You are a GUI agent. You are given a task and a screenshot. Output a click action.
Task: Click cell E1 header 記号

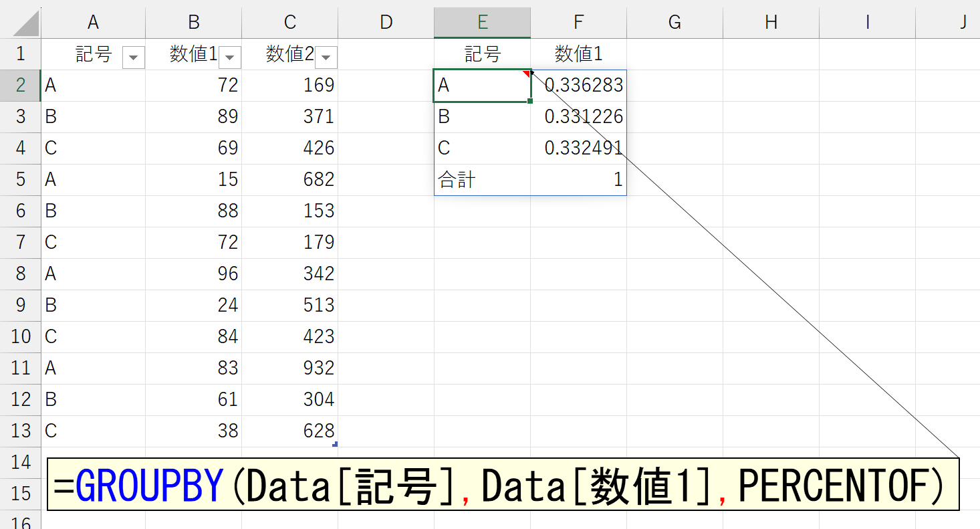click(483, 54)
